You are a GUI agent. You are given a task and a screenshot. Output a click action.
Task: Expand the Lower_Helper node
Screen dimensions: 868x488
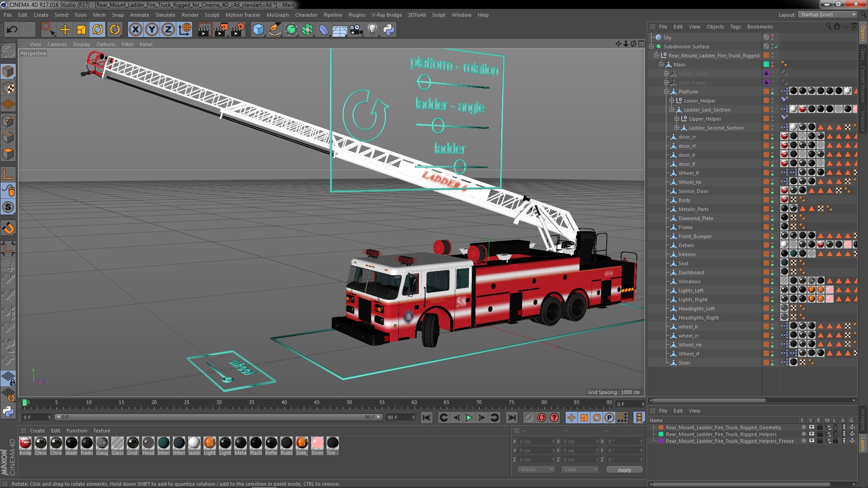pos(671,101)
